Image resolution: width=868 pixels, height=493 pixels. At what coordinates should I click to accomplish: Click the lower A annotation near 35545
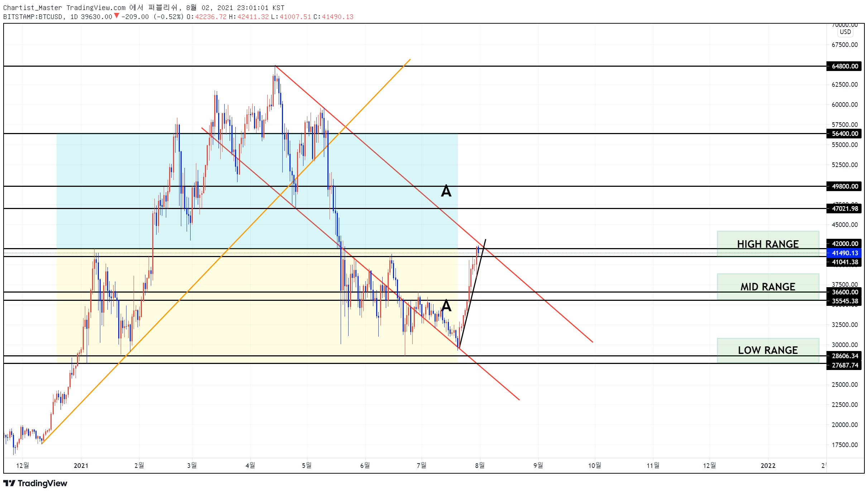click(x=446, y=306)
